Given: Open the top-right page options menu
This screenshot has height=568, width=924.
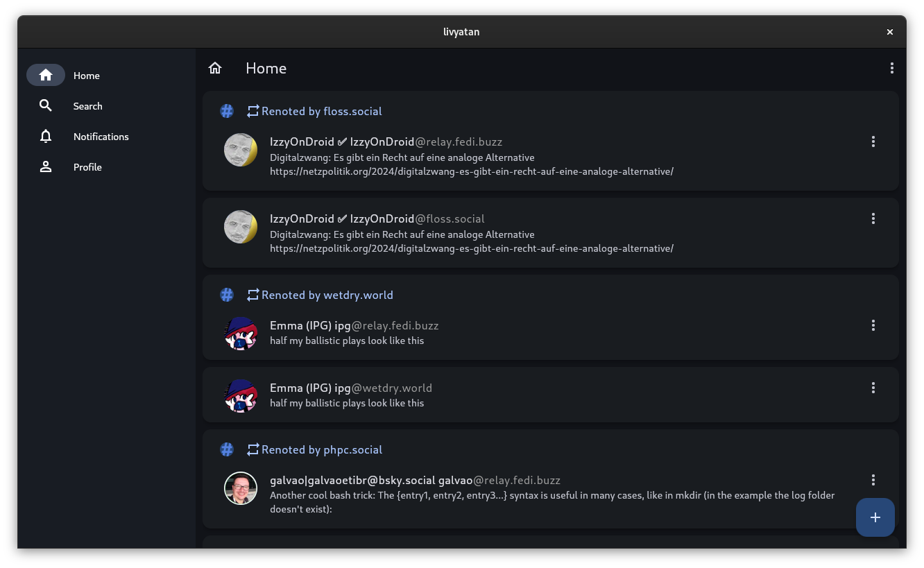Looking at the screenshot, I should coord(891,68).
